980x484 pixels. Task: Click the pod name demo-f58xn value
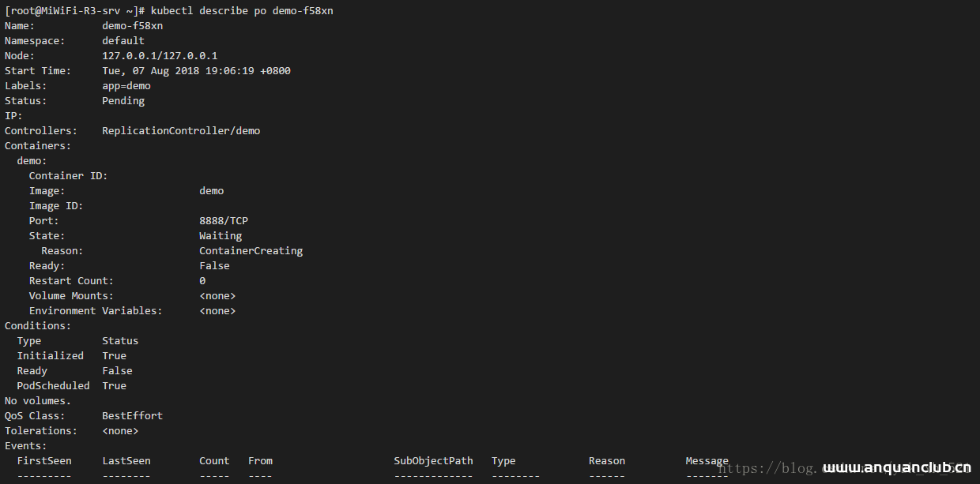point(132,26)
